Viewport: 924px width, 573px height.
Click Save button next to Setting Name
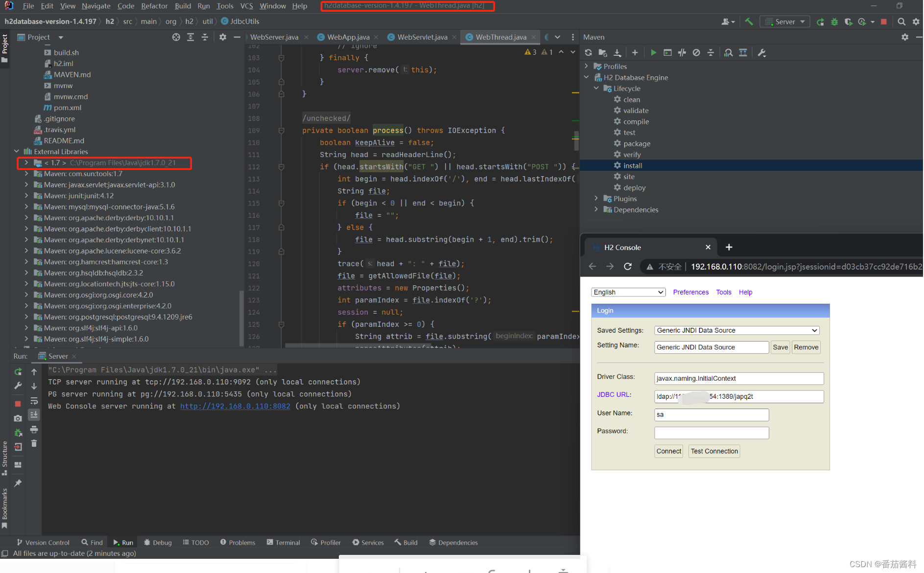(780, 347)
